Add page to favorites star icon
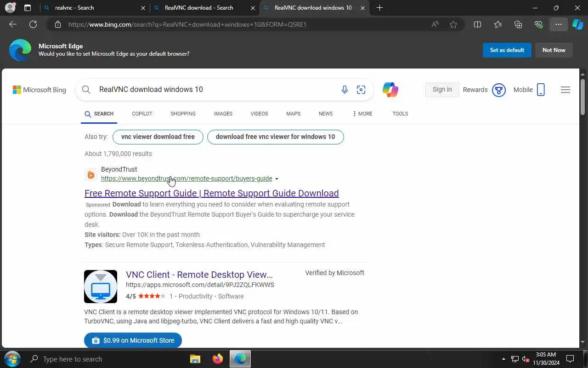 453,24
